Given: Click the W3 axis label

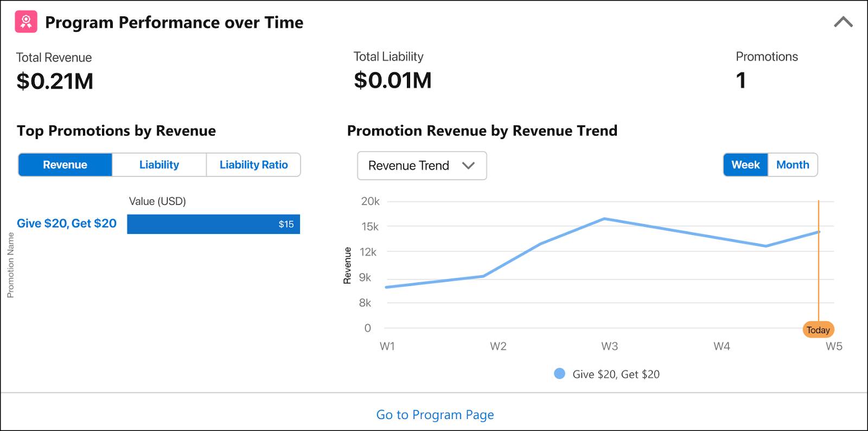Looking at the screenshot, I should 609,346.
